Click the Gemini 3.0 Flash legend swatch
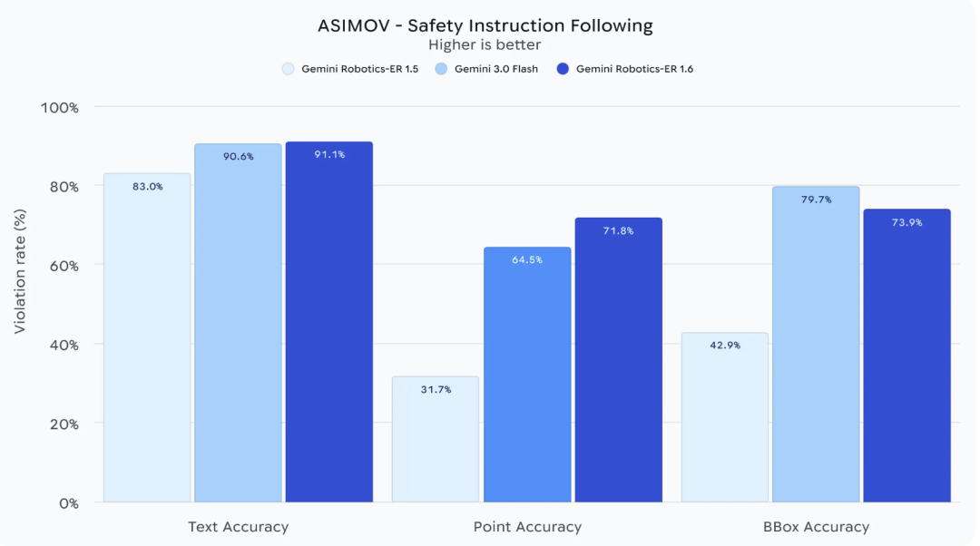This screenshot has width=980, height=546. pyautogui.click(x=441, y=69)
